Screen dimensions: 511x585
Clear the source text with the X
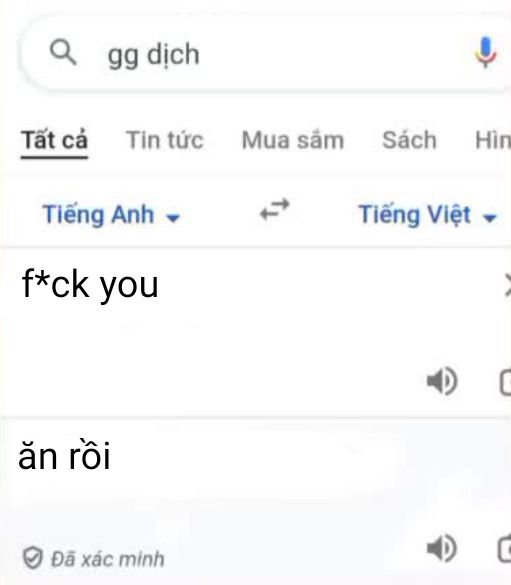coord(507,285)
